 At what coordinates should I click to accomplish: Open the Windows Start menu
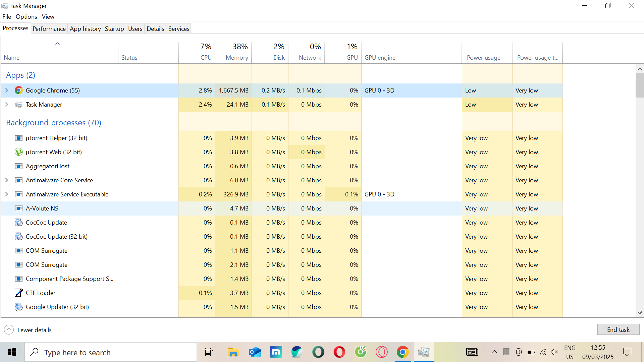click(12, 352)
